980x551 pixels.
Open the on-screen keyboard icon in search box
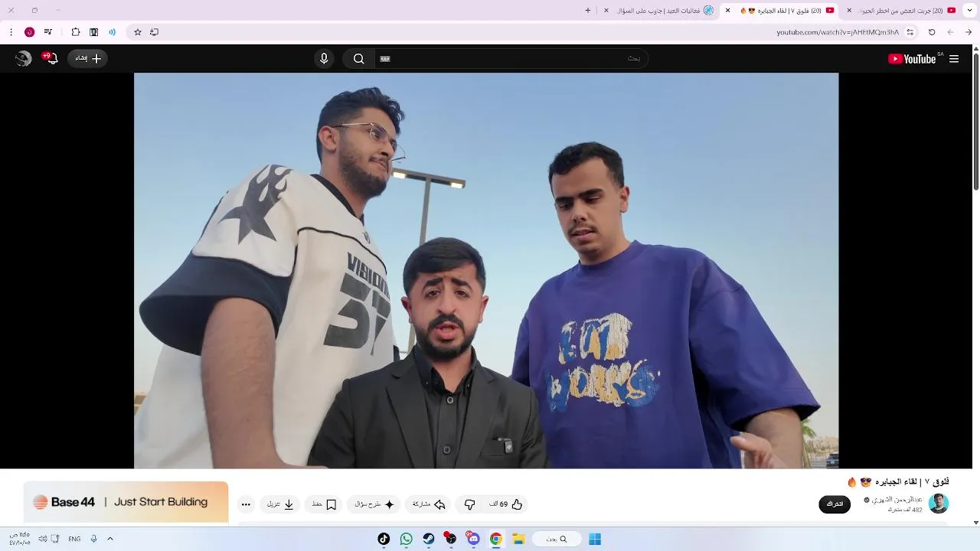pos(385,59)
